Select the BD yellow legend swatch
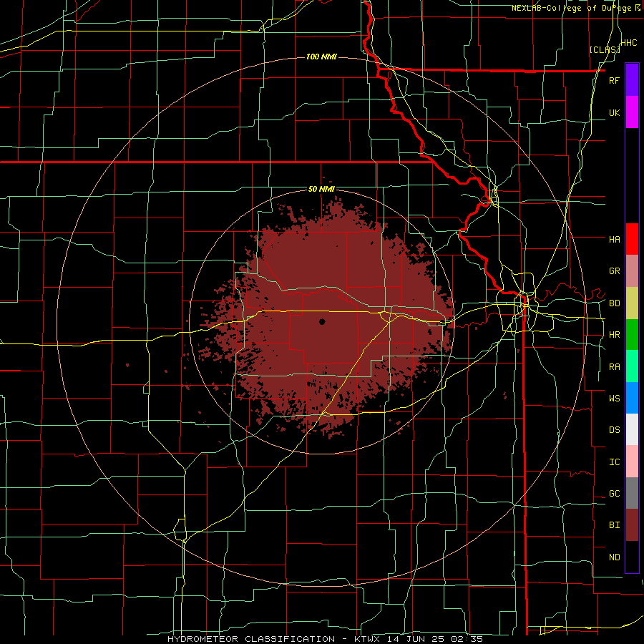 (x=632, y=303)
